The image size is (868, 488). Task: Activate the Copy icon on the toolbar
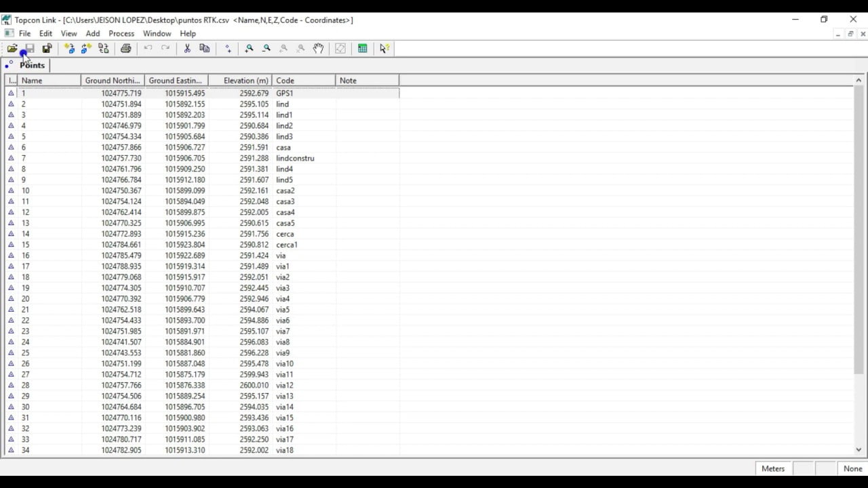point(204,48)
